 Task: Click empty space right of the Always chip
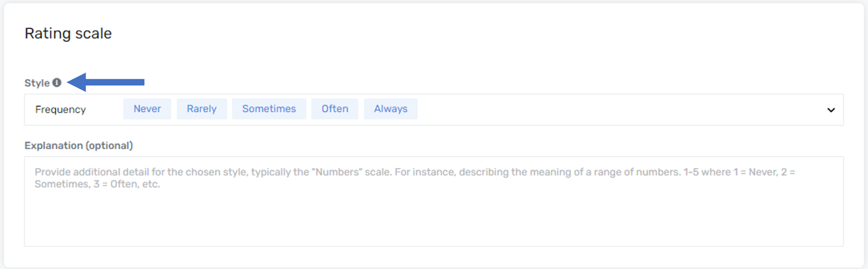pyautogui.click(x=618, y=110)
